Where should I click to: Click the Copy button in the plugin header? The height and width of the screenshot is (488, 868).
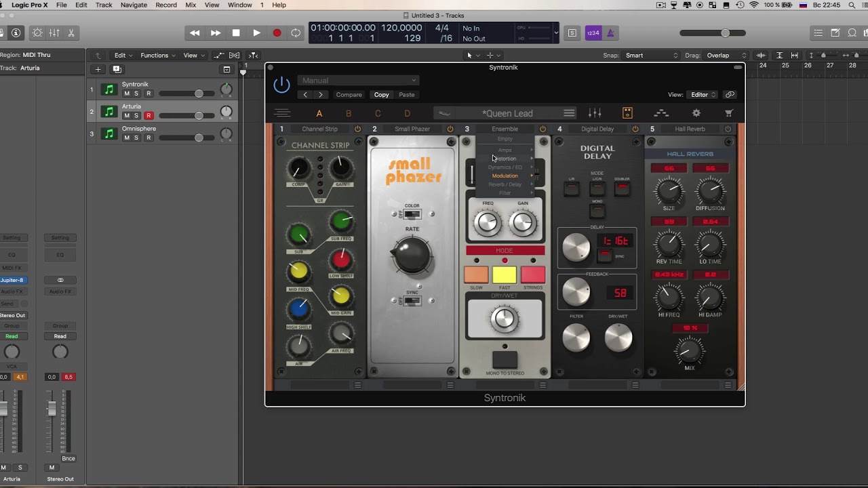click(x=382, y=95)
